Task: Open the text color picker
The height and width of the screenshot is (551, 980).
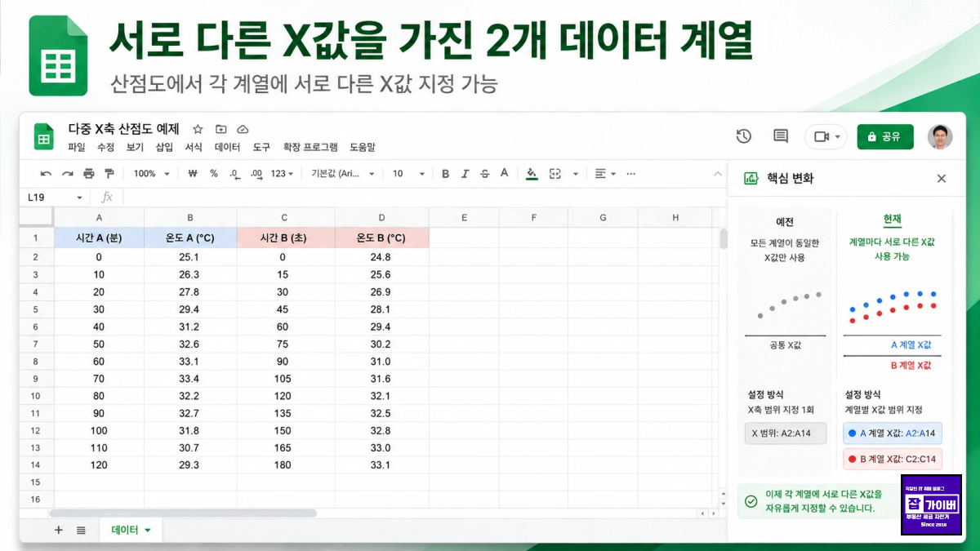Action: pos(504,173)
